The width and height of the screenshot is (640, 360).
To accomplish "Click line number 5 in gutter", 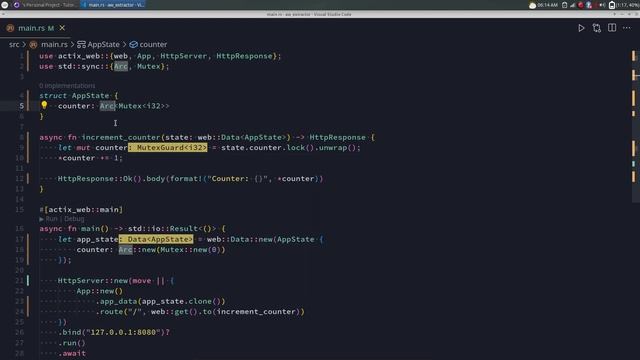I will coord(22,106).
